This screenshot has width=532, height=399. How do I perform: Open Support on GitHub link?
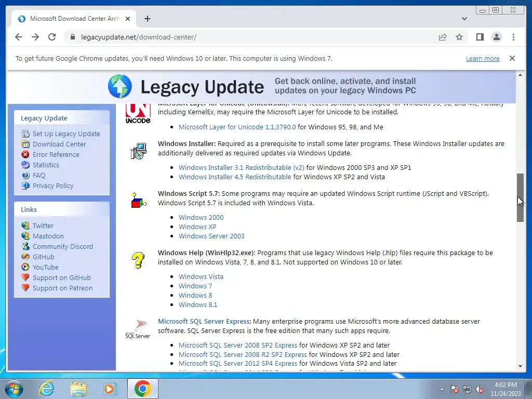(62, 277)
